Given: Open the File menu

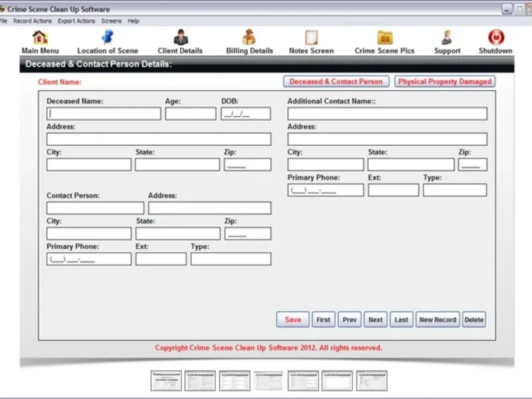Looking at the screenshot, I should (3, 21).
